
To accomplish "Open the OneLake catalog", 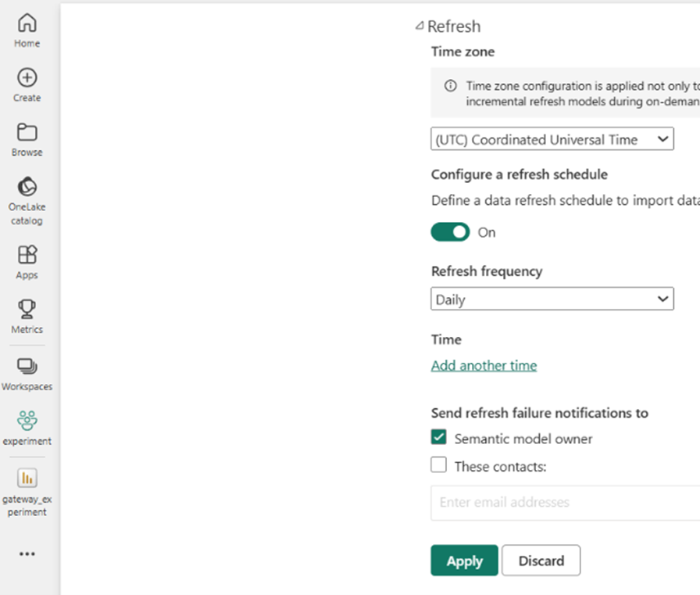I will pyautogui.click(x=27, y=199).
